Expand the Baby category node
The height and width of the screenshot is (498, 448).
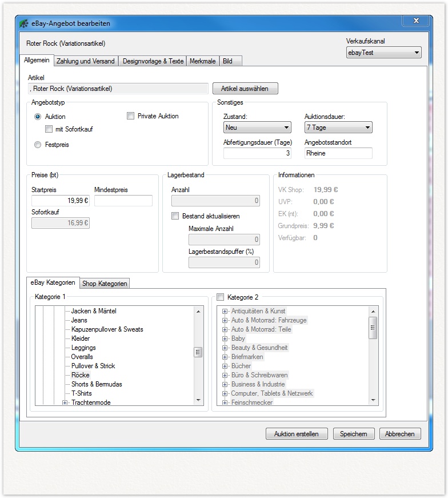tap(225, 338)
